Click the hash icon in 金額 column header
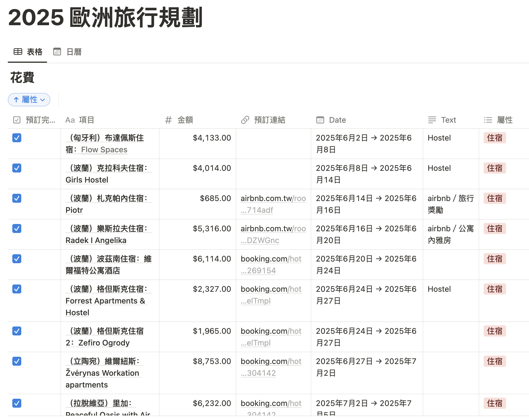 pos(168,120)
